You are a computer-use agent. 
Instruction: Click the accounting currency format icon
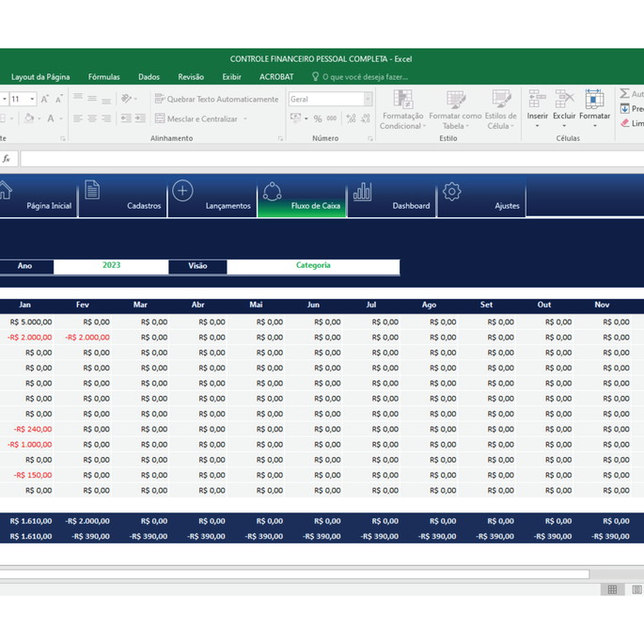coord(295,118)
